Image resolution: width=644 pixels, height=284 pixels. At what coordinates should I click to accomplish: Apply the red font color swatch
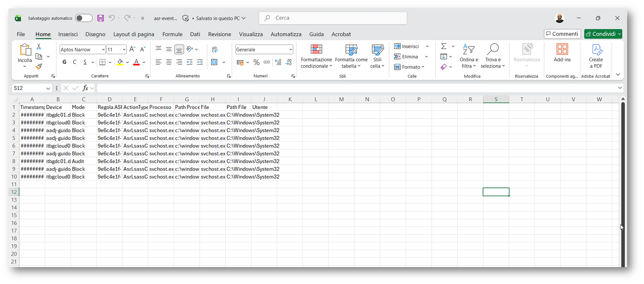coord(137,62)
